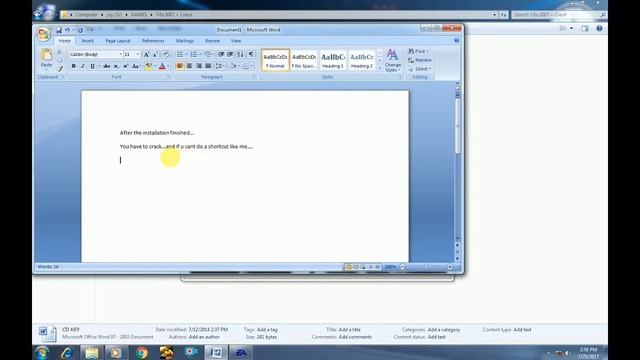Pick the text highlight color

[x=149, y=66]
